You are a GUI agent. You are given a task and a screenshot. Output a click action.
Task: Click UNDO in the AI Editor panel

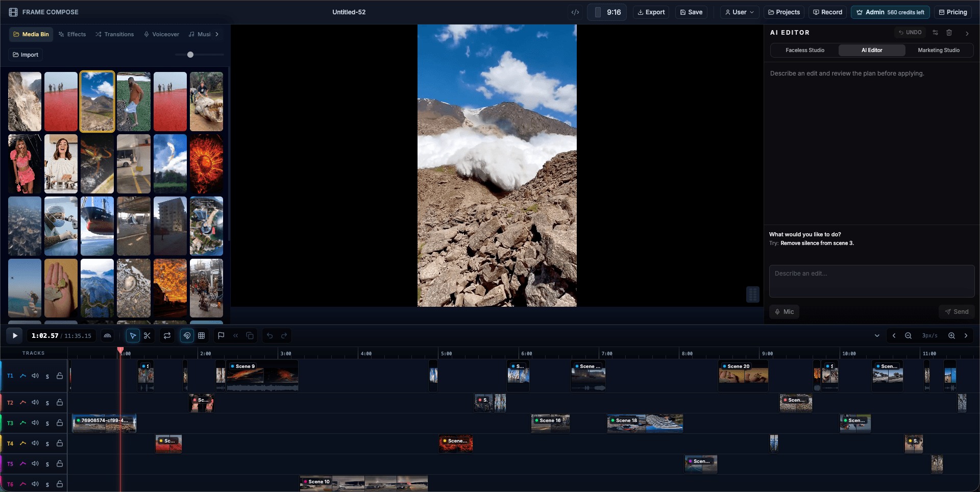pyautogui.click(x=910, y=32)
